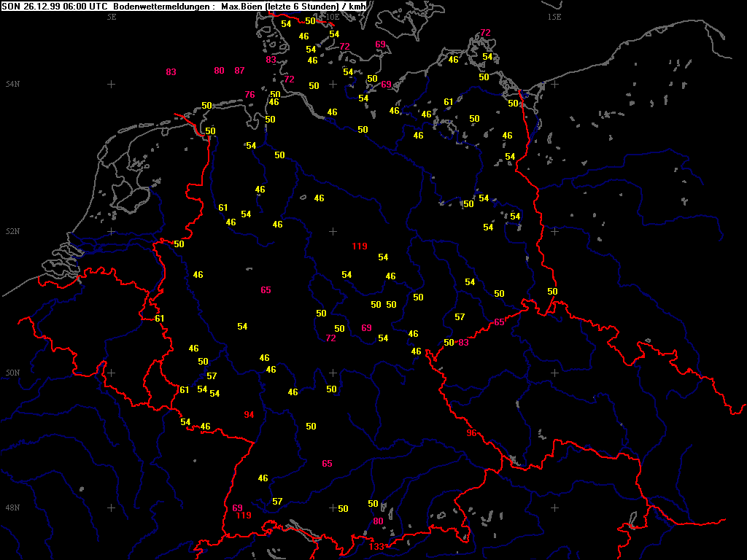
Task: Click the red 87 gust value
Action: (240, 71)
